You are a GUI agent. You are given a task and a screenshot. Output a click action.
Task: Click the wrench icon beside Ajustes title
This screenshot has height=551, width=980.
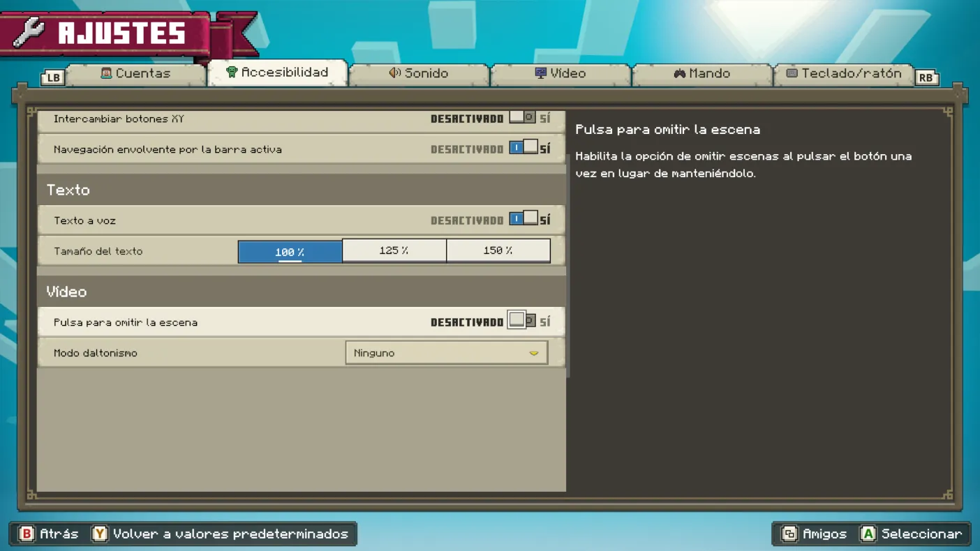[29, 33]
